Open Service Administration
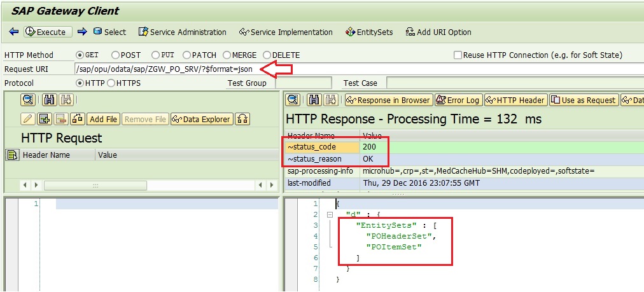The width and height of the screenshot is (644, 292). [183, 32]
